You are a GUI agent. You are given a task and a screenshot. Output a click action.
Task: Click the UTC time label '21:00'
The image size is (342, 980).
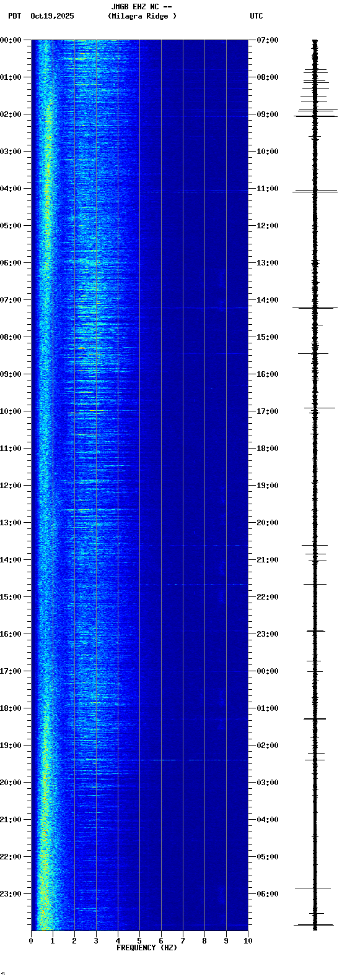coord(268,560)
